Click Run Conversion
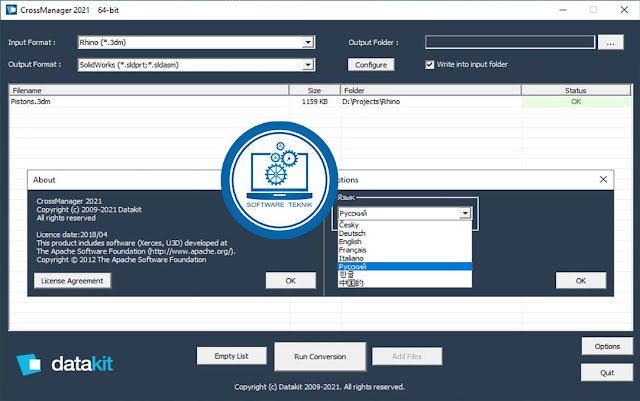The height and width of the screenshot is (401, 640). (x=320, y=356)
